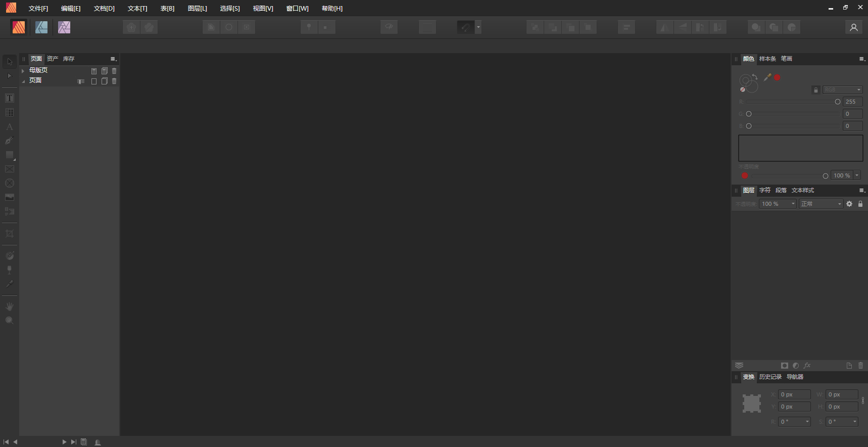
Task: Expand the 母版页 (Master Pages) section
Action: coord(23,71)
